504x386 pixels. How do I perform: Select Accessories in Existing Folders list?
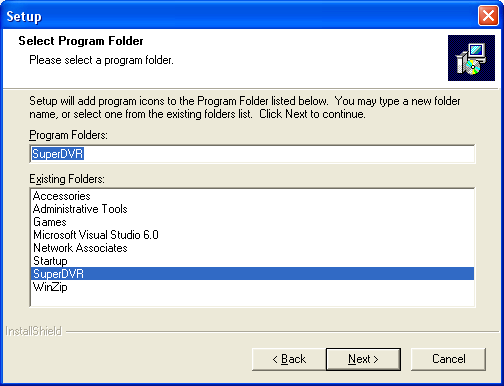pyautogui.click(x=252, y=196)
